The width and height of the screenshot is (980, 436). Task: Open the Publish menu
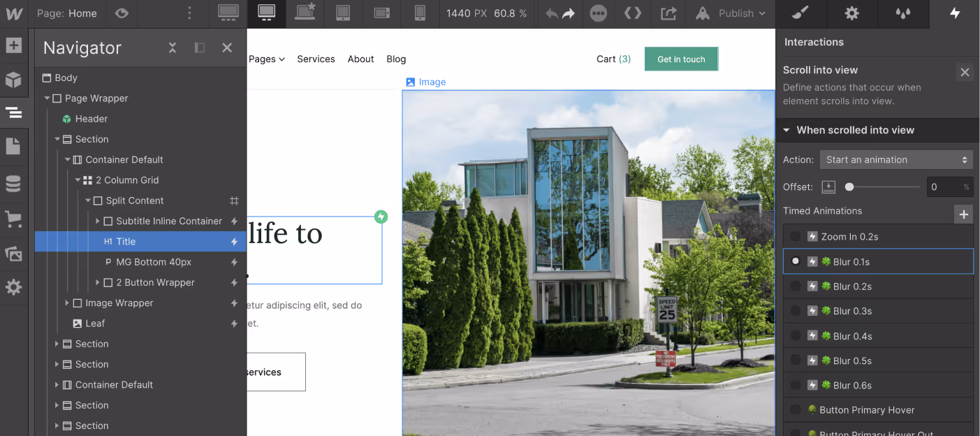730,13
